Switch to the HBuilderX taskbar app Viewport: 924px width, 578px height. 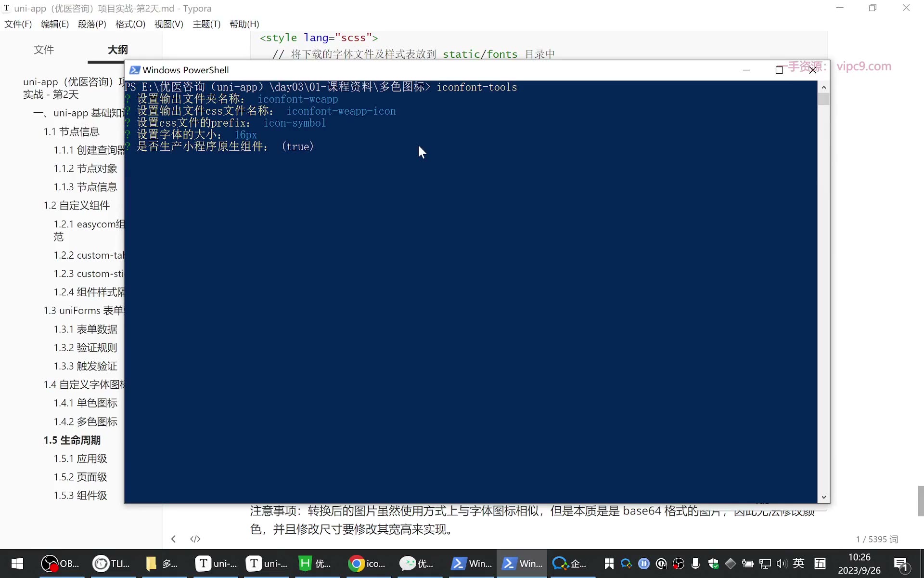tap(317, 563)
